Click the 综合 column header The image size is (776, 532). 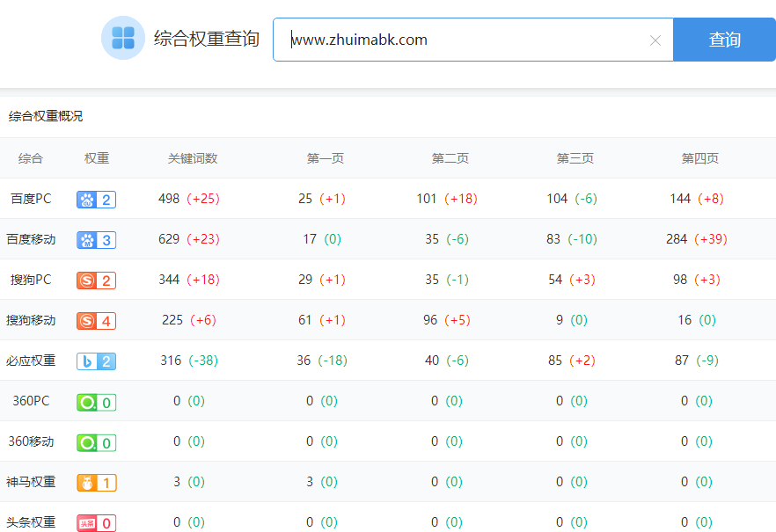pos(31,158)
